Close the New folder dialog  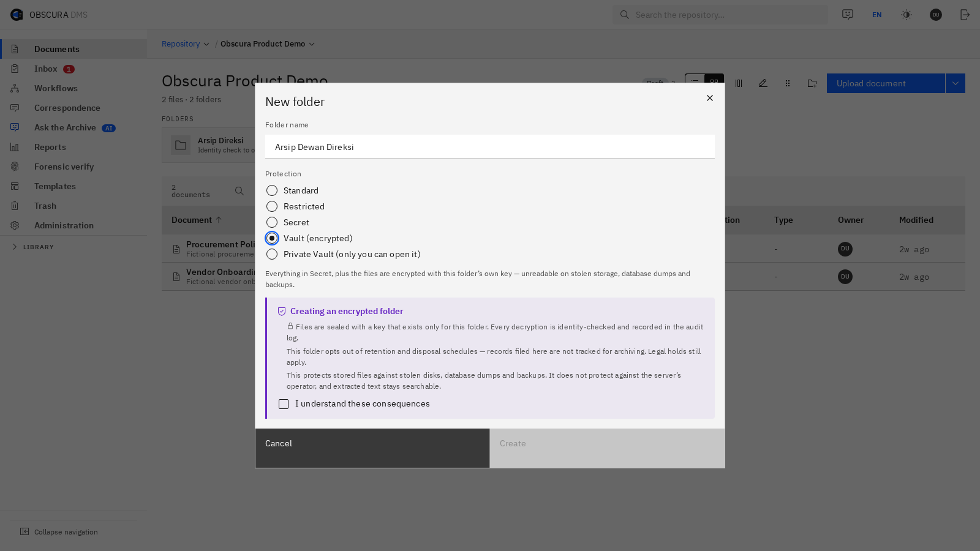[x=710, y=98]
